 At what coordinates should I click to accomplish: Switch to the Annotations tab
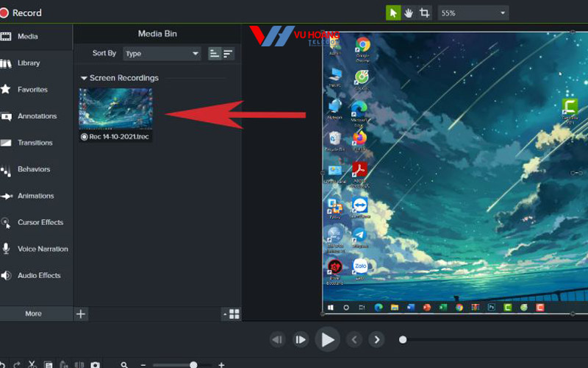[36, 116]
